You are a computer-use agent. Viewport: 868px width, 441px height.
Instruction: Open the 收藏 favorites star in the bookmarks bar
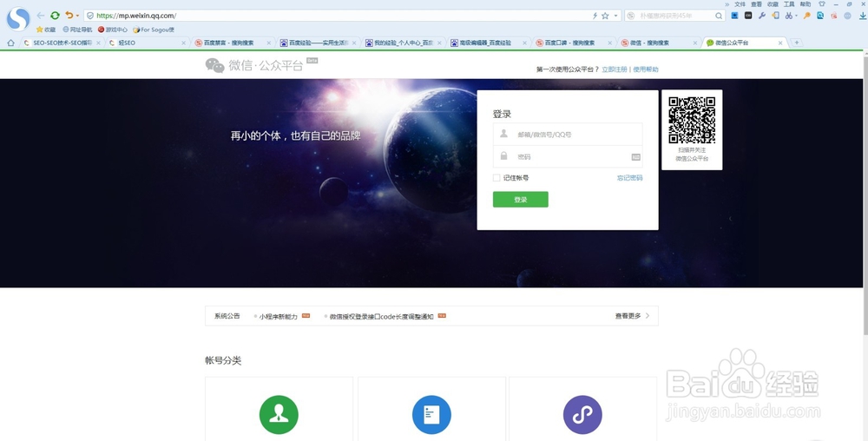click(46, 30)
